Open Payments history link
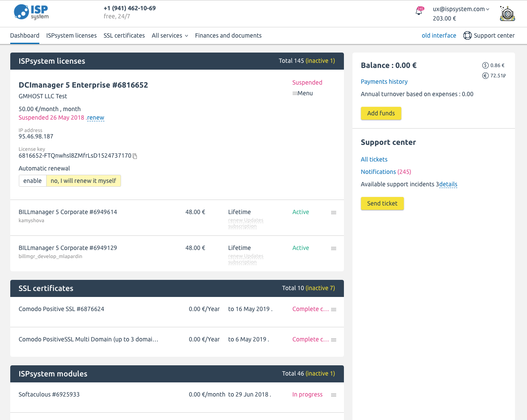Image resolution: width=527 pixels, height=420 pixels. pos(384,82)
